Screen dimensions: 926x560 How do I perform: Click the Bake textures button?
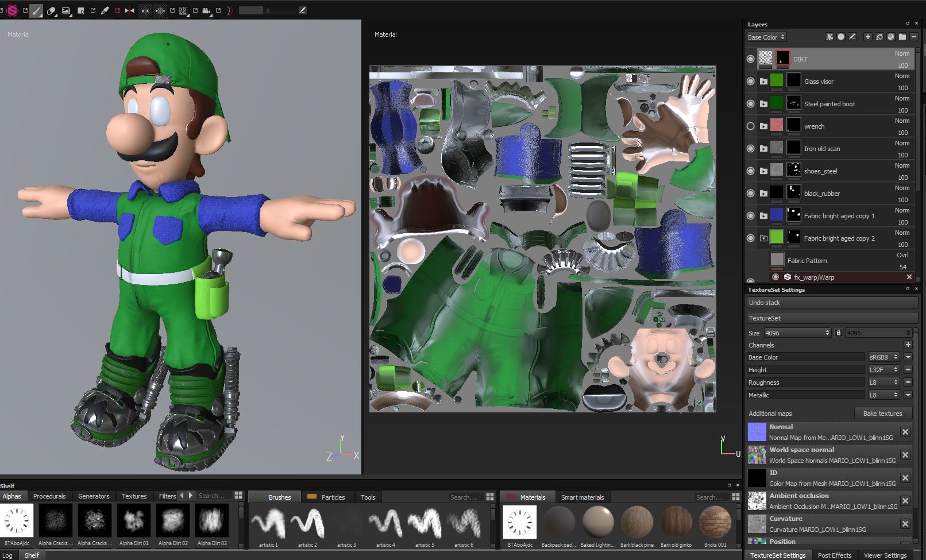point(882,413)
